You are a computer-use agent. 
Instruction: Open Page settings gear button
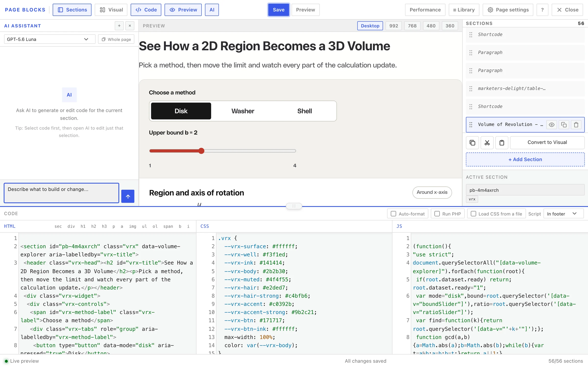508,10
